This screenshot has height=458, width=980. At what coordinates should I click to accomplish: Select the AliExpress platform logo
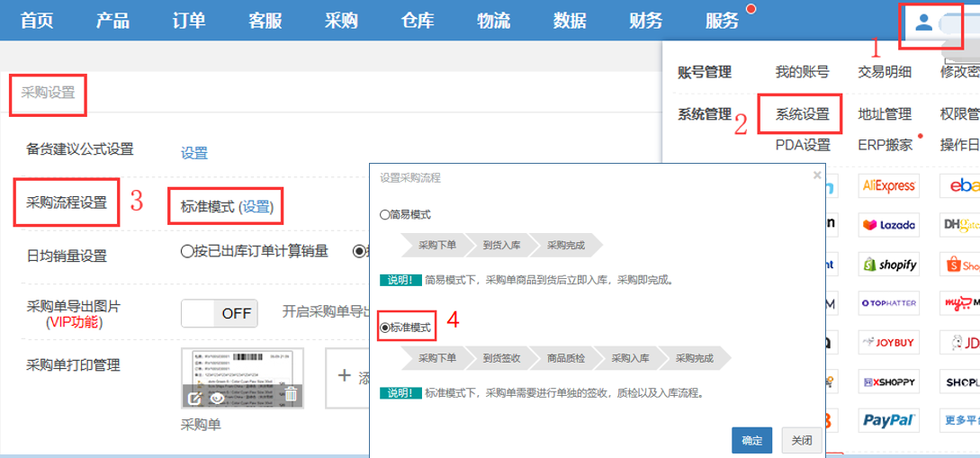tap(889, 185)
